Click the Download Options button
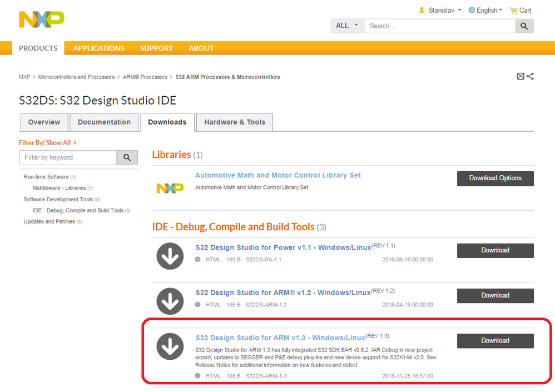This screenshot has height=392, width=555. coord(495,178)
